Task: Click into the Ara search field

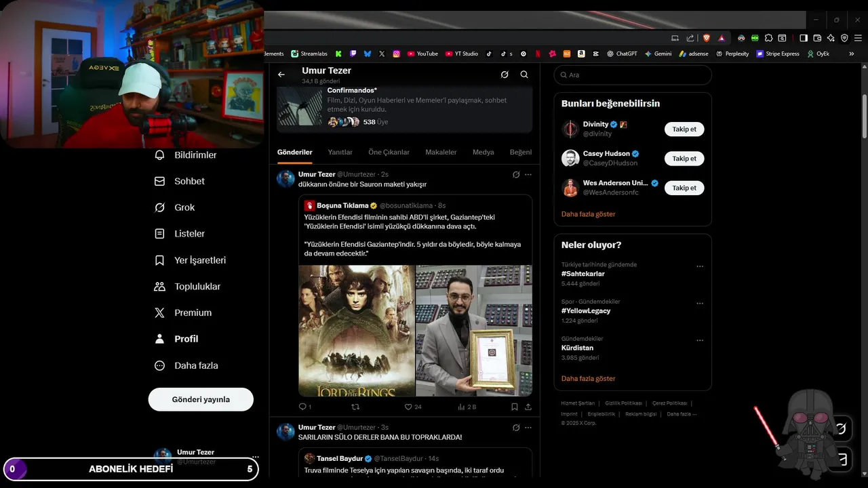Action: tap(633, 75)
